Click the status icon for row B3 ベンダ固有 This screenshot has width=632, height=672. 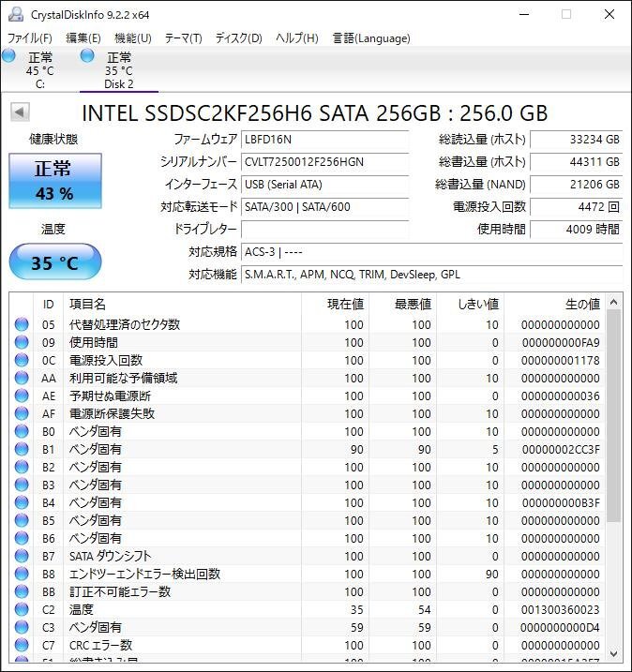coord(22,485)
